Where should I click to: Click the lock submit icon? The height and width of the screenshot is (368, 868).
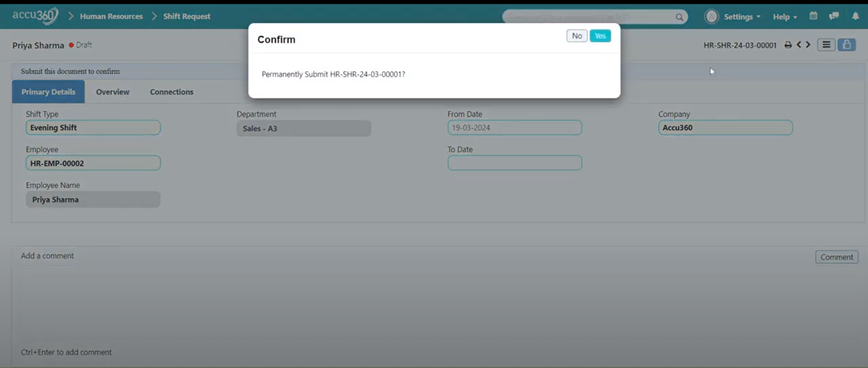[x=846, y=45]
